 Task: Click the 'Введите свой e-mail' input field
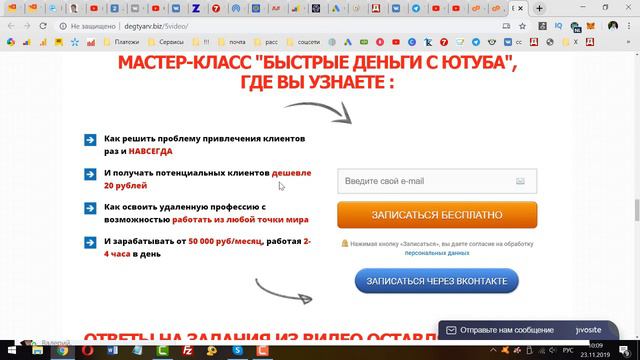437,181
